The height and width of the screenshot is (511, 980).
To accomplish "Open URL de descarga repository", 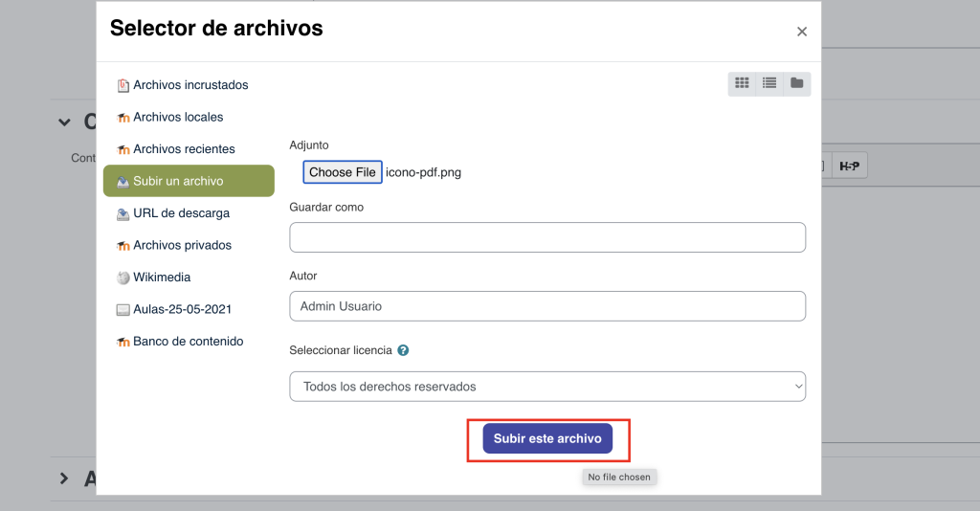I will (181, 213).
